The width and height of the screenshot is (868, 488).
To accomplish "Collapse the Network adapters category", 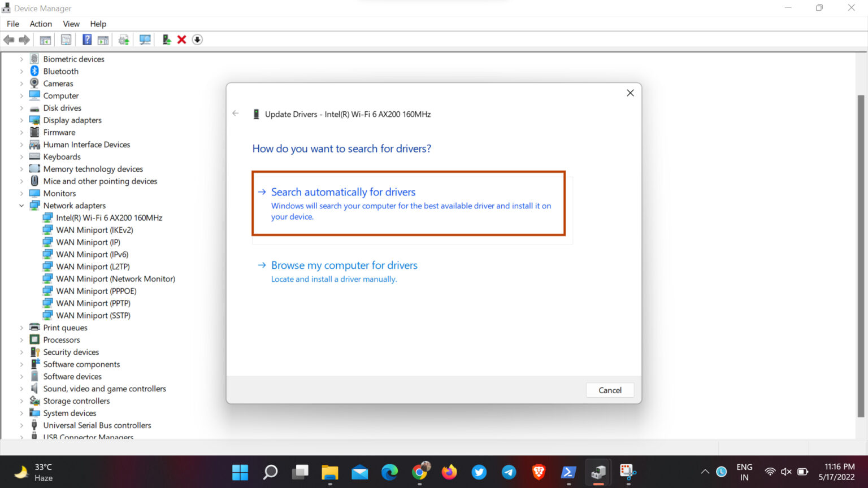I will (x=22, y=205).
